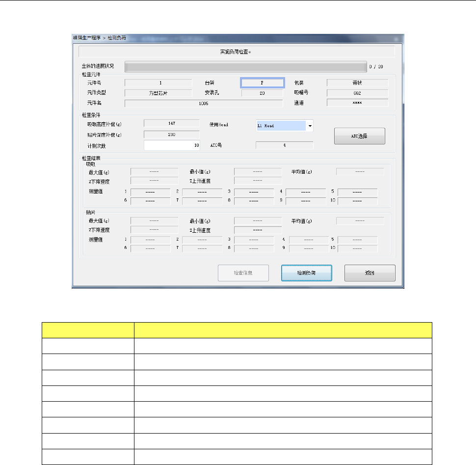Click the 使用Head label
This screenshot has height=465, width=476.
click(x=218, y=125)
